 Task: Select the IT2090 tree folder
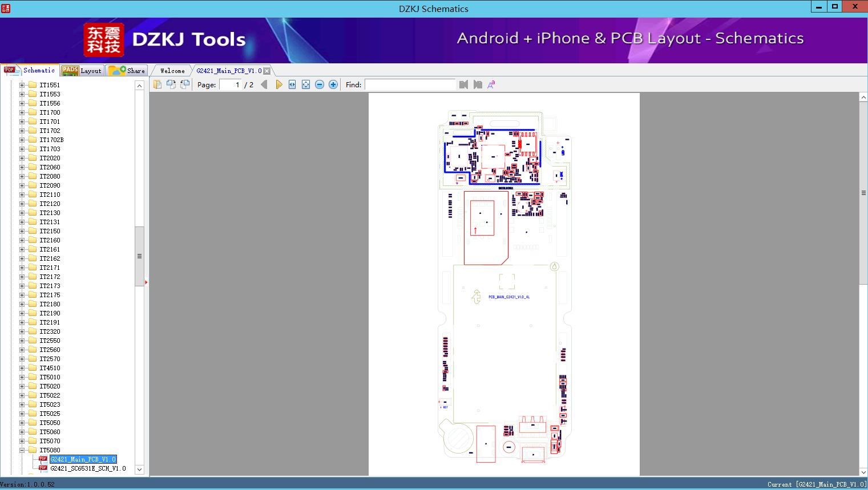point(50,185)
